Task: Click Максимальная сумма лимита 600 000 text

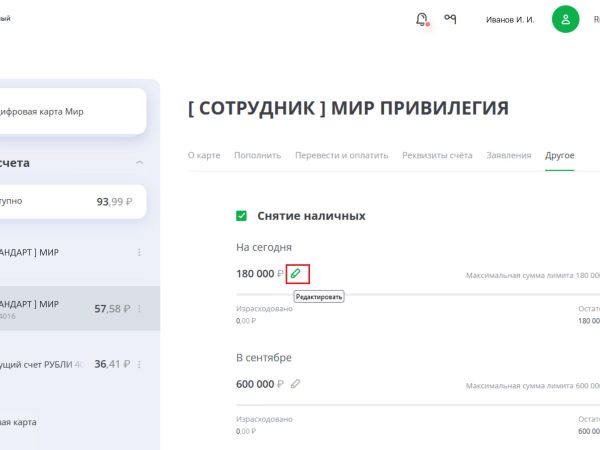Action: coord(533,386)
